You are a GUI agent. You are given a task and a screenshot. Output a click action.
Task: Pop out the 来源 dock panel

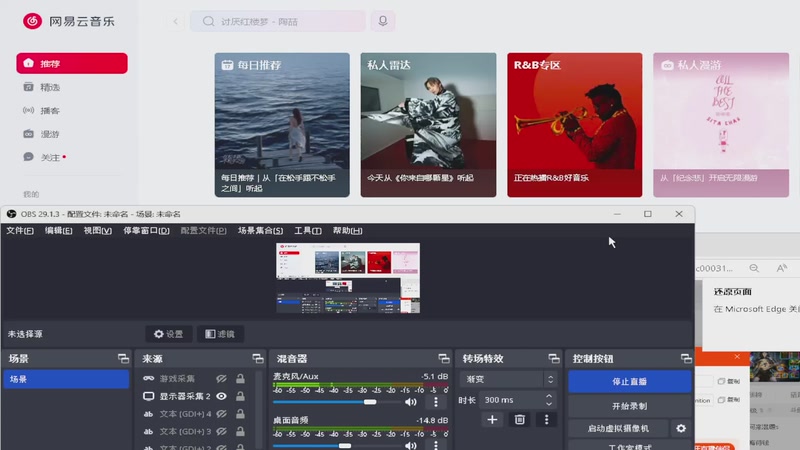point(258,359)
